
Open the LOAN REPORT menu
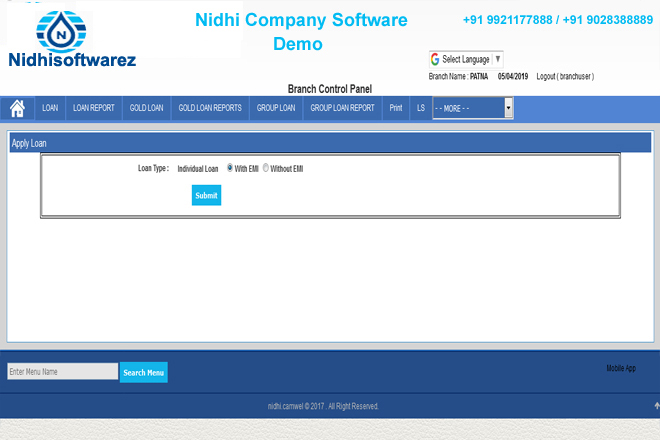click(94, 108)
